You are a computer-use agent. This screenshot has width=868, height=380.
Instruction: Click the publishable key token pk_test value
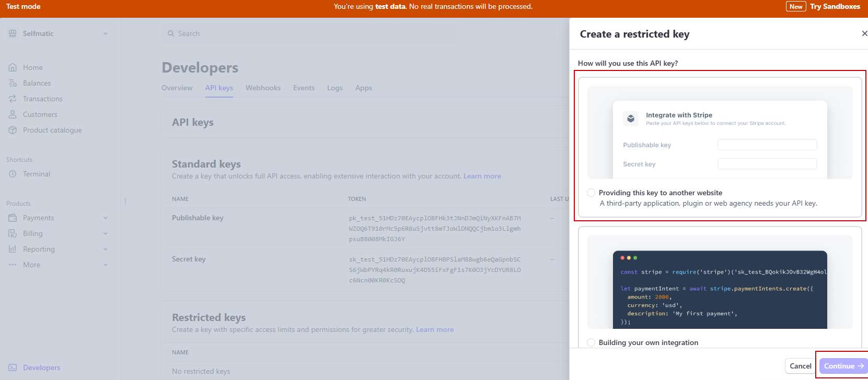(x=435, y=229)
